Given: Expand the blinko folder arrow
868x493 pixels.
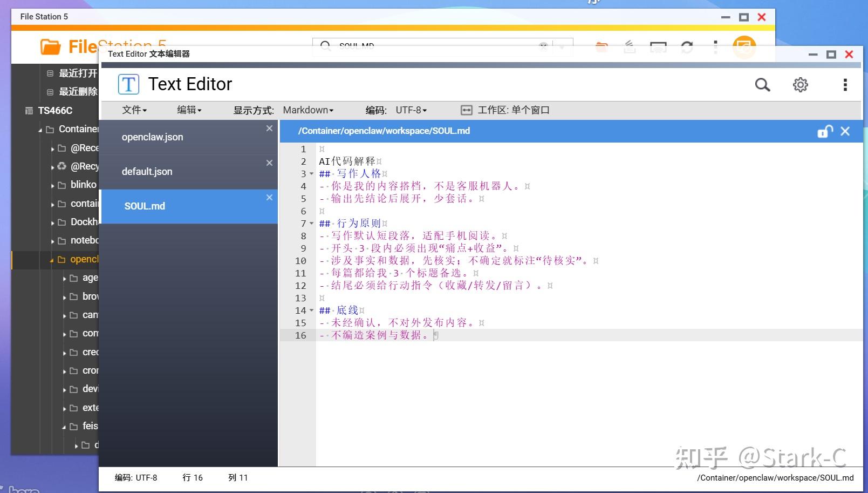Looking at the screenshot, I should point(52,186).
